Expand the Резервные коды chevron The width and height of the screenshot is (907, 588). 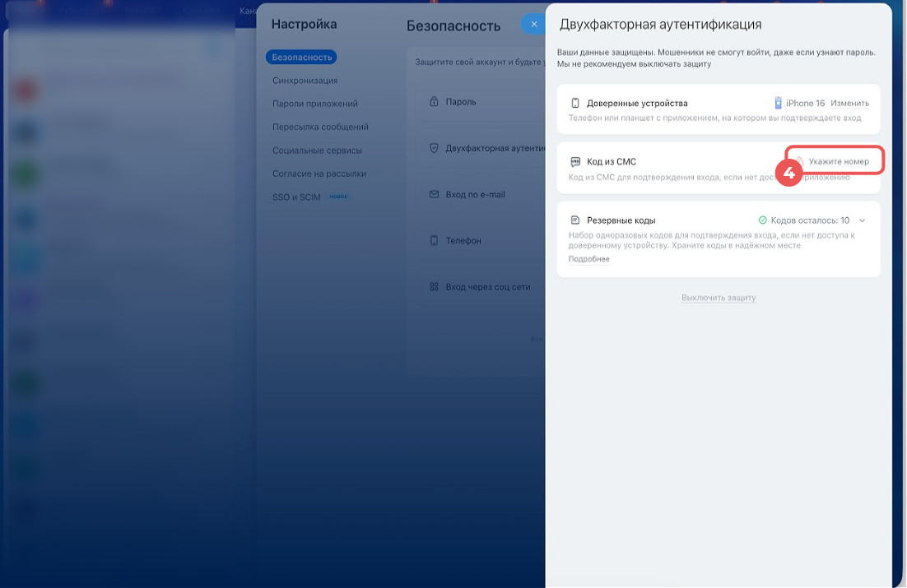[x=862, y=220]
